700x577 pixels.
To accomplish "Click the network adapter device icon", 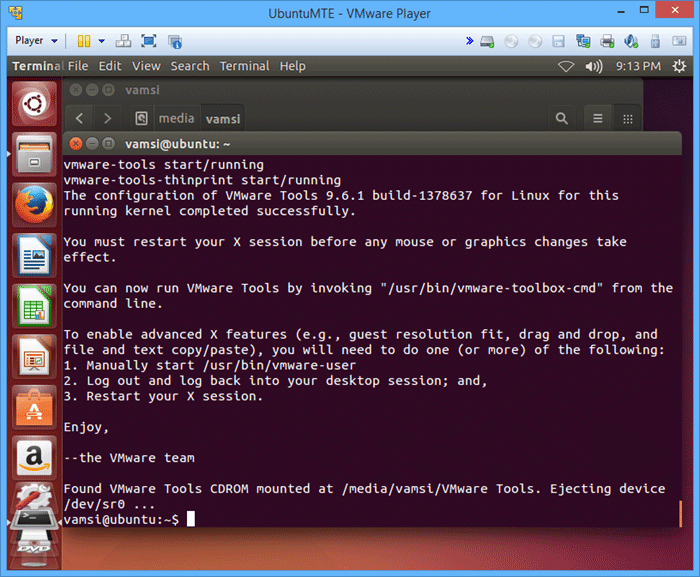I will [583, 42].
